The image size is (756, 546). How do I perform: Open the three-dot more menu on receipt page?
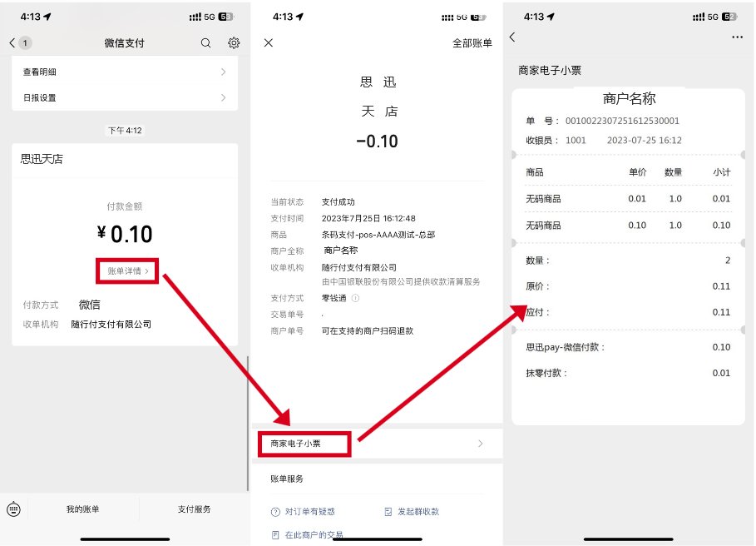click(x=737, y=37)
